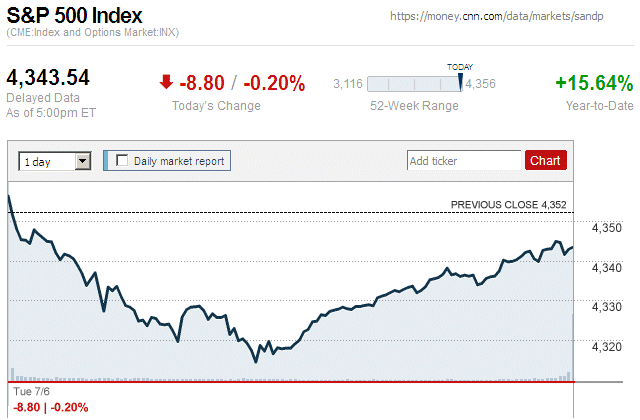Screen dimensions: 640x420
Task: Click the 4,320 y-axis price label
Action: click(610, 346)
